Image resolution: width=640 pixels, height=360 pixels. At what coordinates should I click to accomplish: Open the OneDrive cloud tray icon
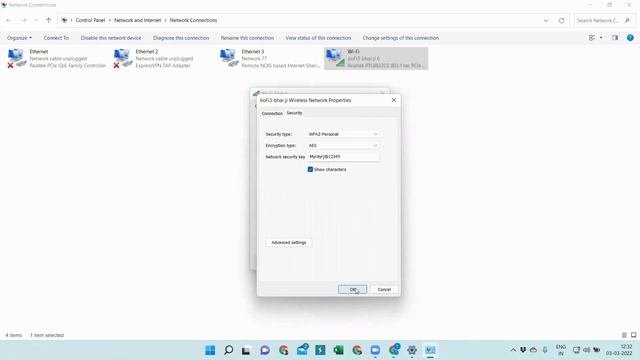533,350
